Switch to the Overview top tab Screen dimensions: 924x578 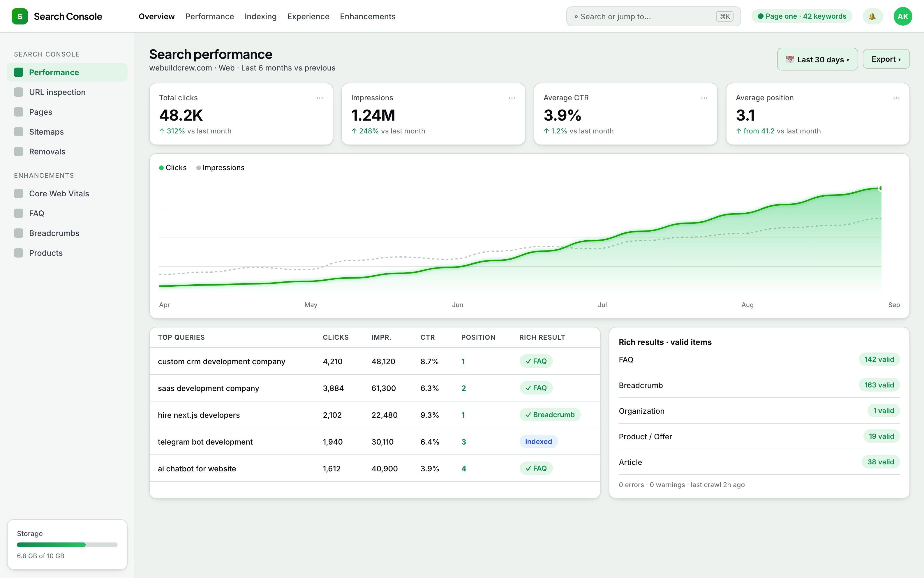click(157, 16)
